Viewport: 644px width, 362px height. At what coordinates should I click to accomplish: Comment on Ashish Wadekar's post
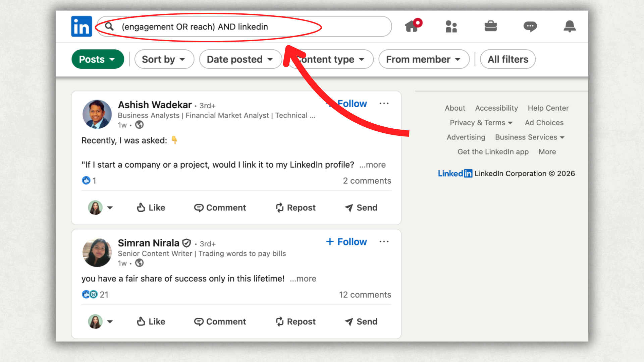tap(220, 208)
